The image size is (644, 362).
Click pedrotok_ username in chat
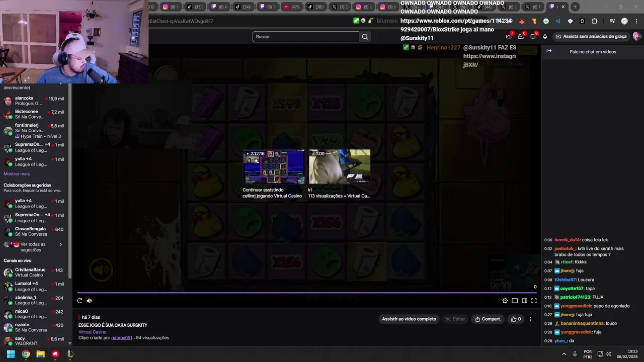tap(565, 248)
